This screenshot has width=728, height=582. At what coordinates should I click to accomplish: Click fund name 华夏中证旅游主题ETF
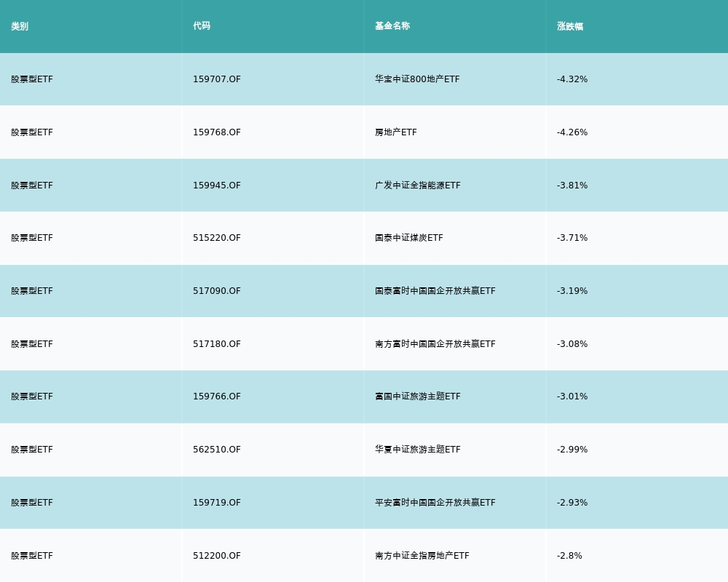pos(418,450)
